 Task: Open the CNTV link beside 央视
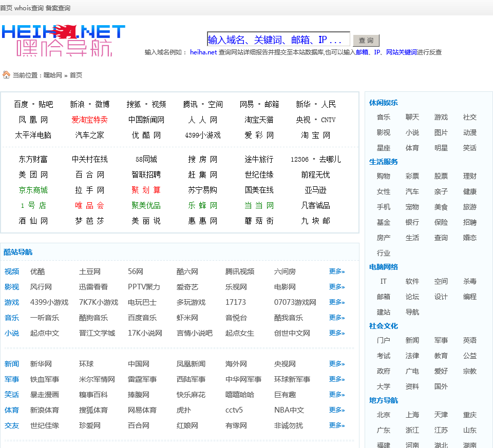[328, 120]
